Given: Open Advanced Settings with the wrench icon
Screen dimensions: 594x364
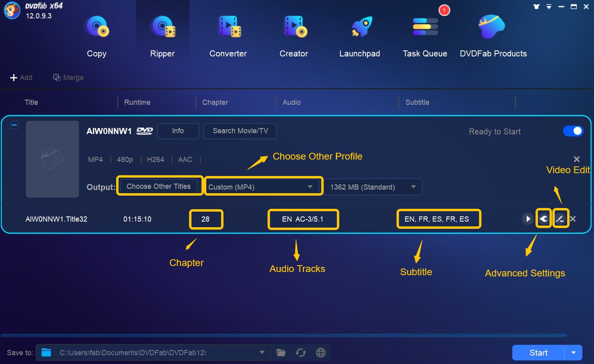Looking at the screenshot, I should point(544,218).
